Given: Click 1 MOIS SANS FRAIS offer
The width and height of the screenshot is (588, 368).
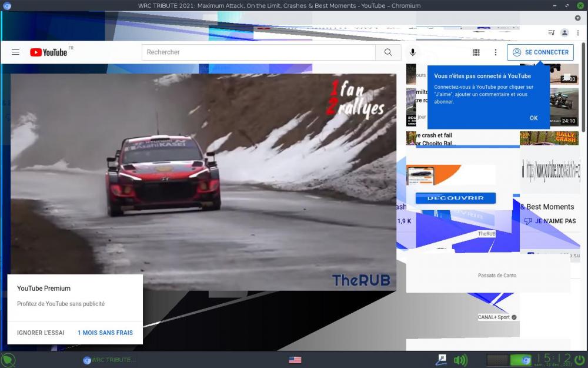Looking at the screenshot, I should (105, 333).
